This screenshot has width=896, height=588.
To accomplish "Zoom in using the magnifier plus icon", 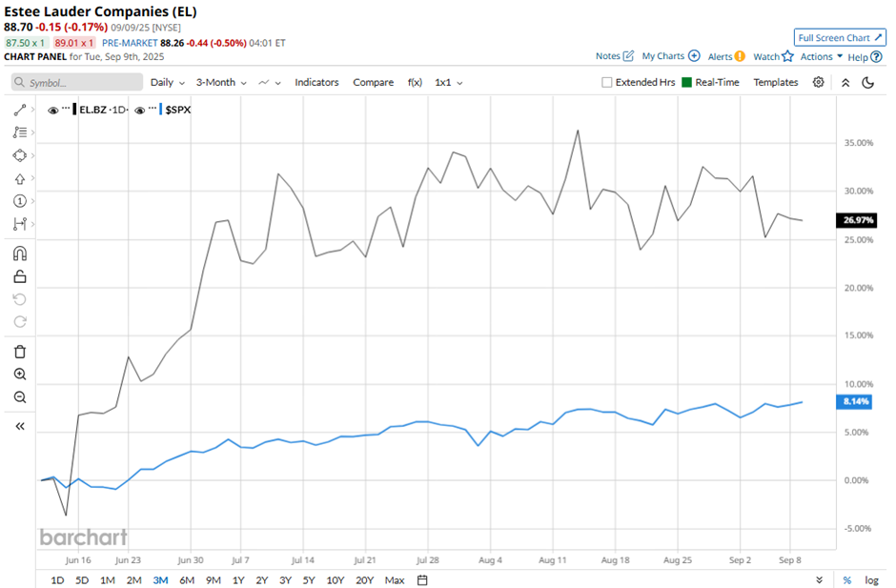I will 19,375.
